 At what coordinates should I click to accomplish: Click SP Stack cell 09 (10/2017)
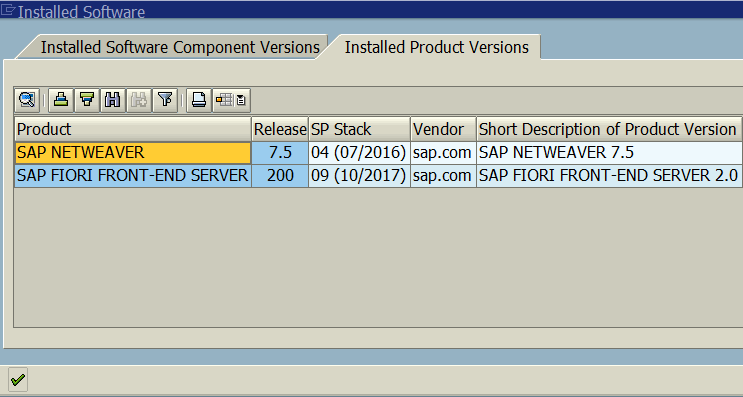[360, 176]
